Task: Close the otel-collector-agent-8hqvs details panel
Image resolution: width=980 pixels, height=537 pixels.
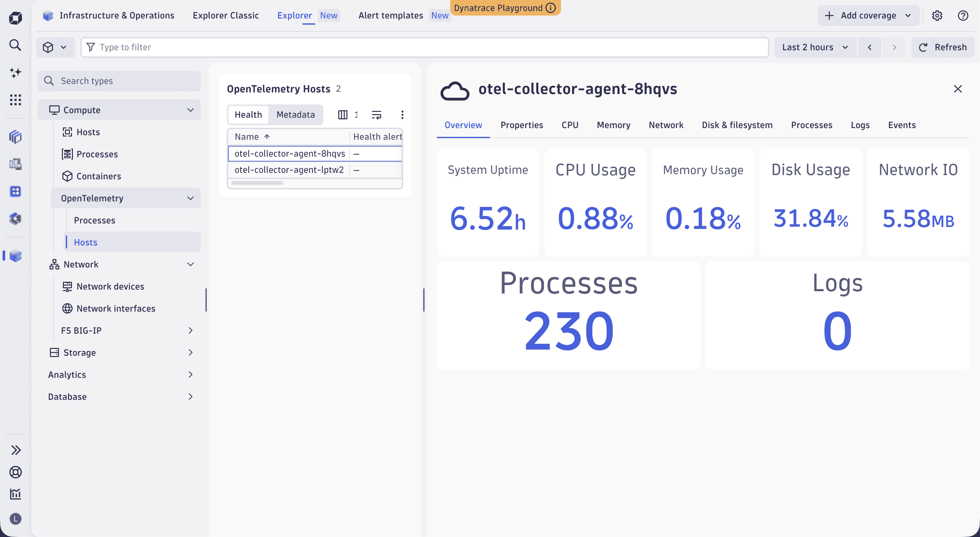Action: coord(958,89)
